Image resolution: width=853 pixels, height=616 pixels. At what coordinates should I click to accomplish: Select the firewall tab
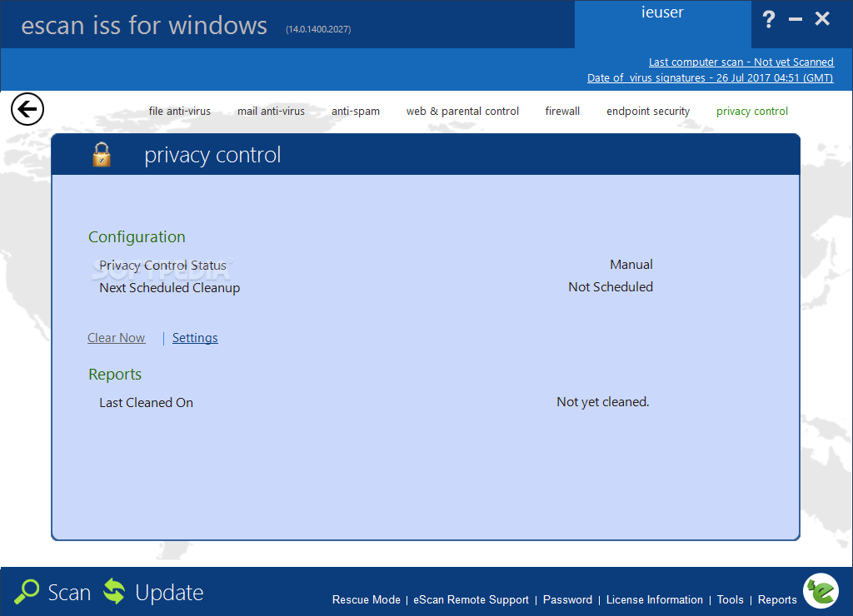562,111
